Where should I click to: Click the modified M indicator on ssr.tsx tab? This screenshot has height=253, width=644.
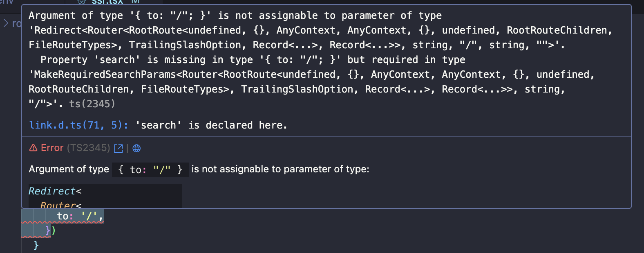(x=135, y=2)
